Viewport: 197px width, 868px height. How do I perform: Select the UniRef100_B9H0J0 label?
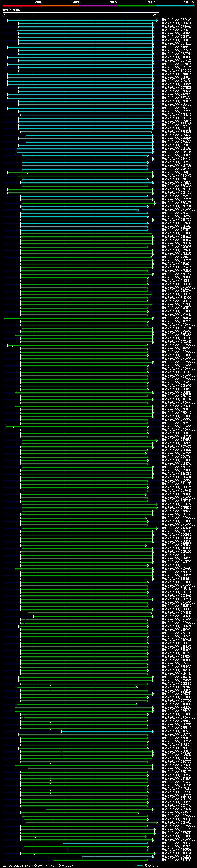pos(177,40)
